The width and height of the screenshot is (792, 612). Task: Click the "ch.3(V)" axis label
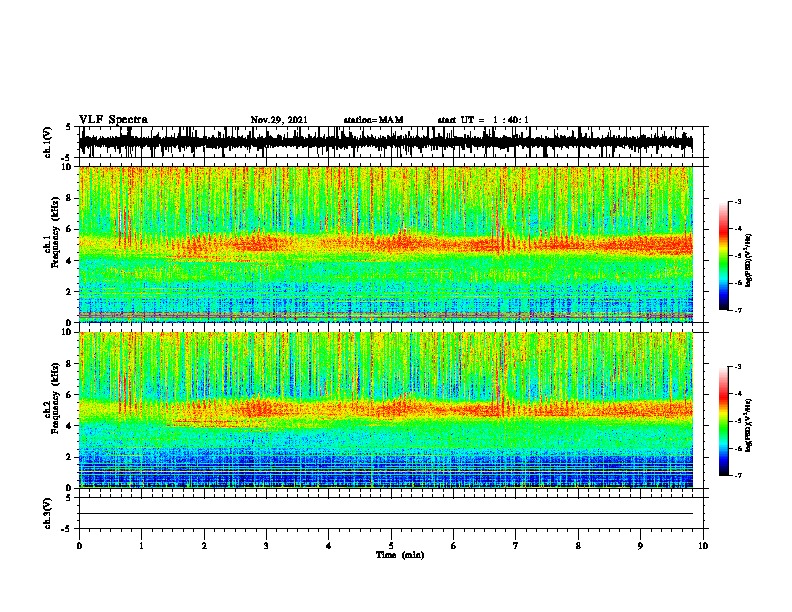pos(48,513)
